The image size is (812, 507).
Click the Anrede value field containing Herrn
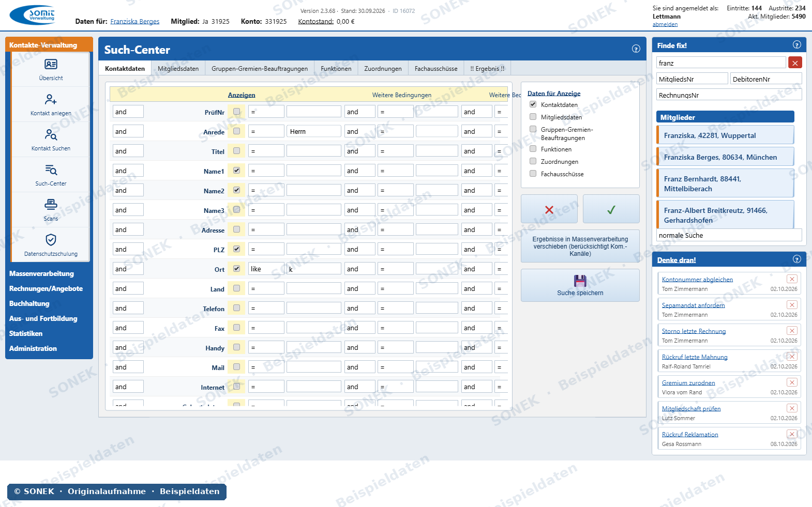314,131
